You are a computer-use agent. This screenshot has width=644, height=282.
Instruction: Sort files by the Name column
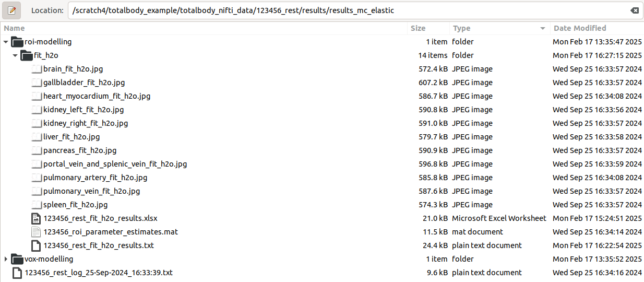tap(15, 28)
